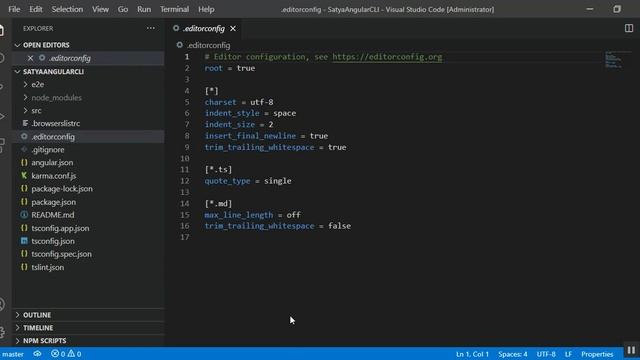Split the editor to the right
640x360 pixels.
[629, 28]
